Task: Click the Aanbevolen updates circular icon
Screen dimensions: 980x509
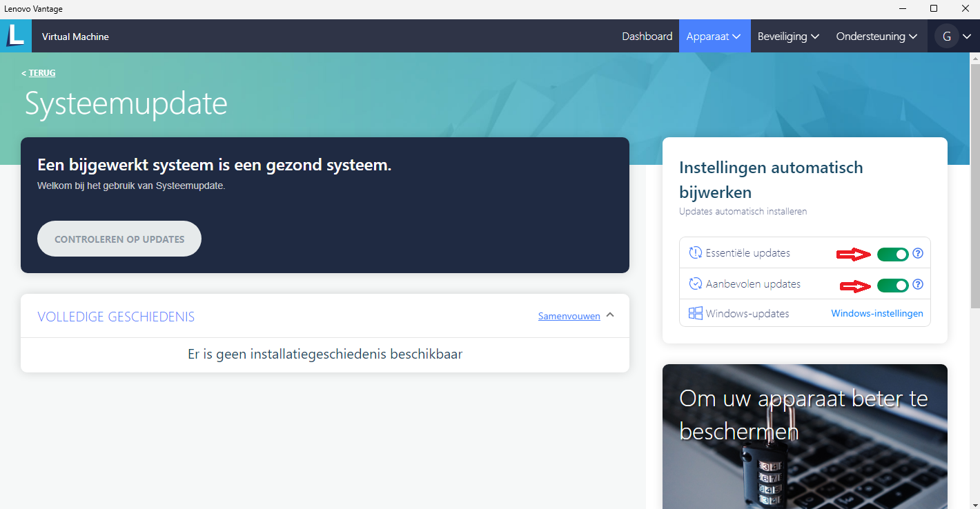Action: point(695,283)
